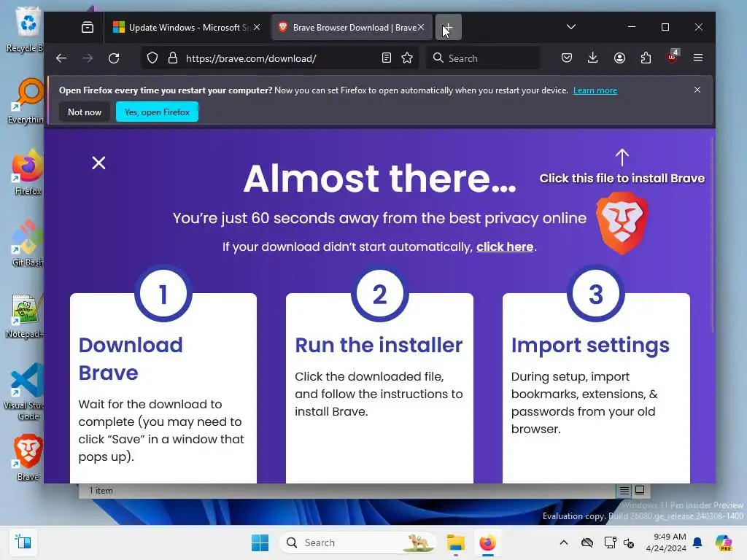
Task: Click '1 item' in Explorer status bar
Action: [101, 491]
